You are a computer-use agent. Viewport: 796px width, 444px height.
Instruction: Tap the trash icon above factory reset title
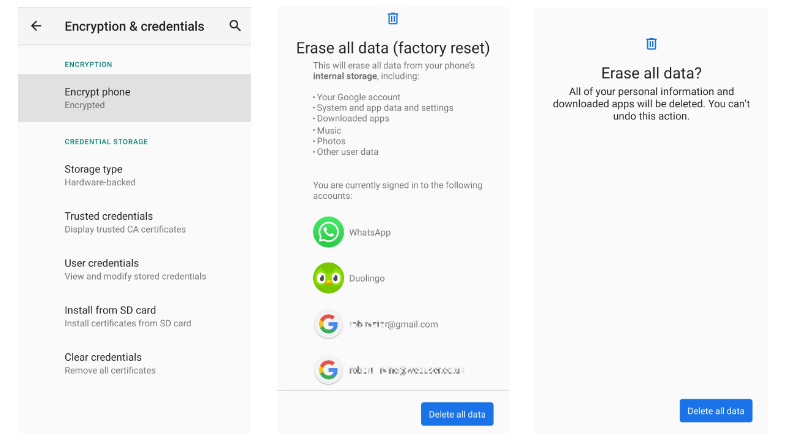point(393,18)
